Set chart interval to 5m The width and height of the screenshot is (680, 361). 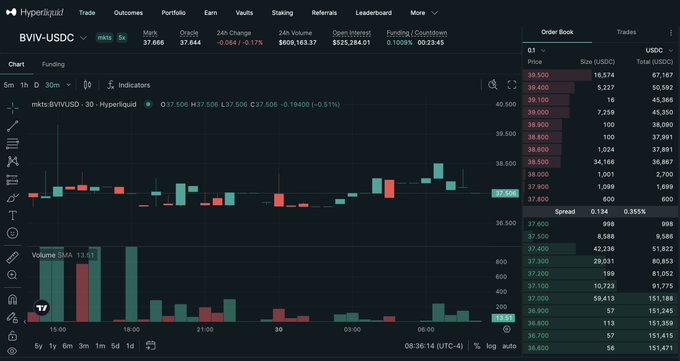click(x=9, y=85)
